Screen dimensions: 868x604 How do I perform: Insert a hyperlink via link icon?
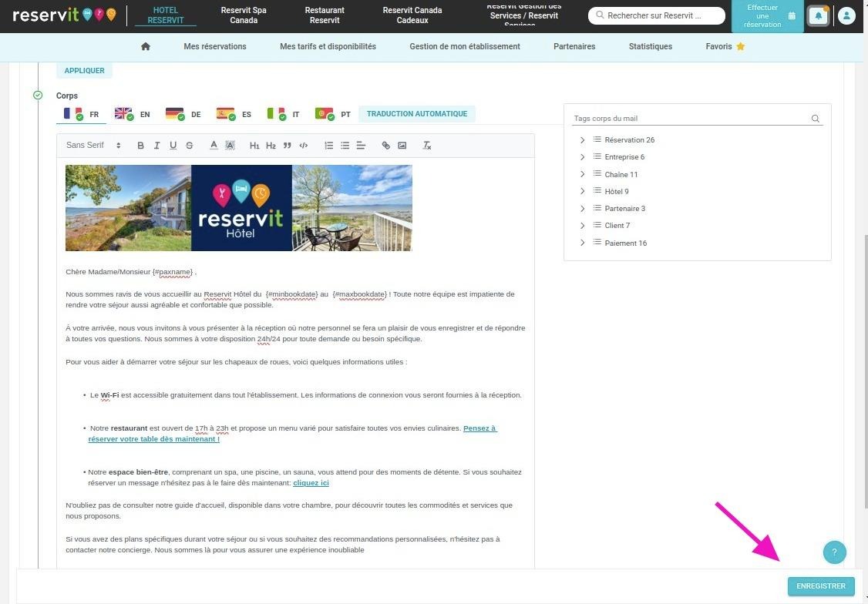tap(386, 146)
